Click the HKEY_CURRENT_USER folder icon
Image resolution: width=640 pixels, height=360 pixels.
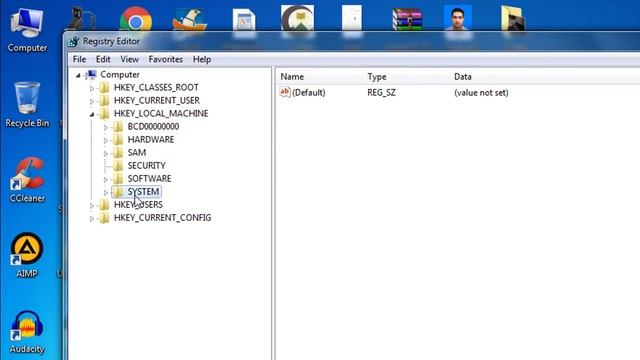104,100
